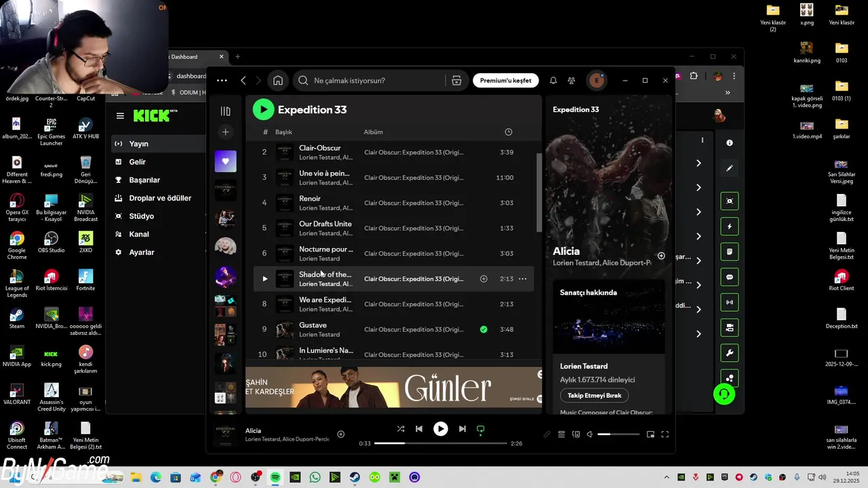Toggle the Kick hamburger menu

120,116
